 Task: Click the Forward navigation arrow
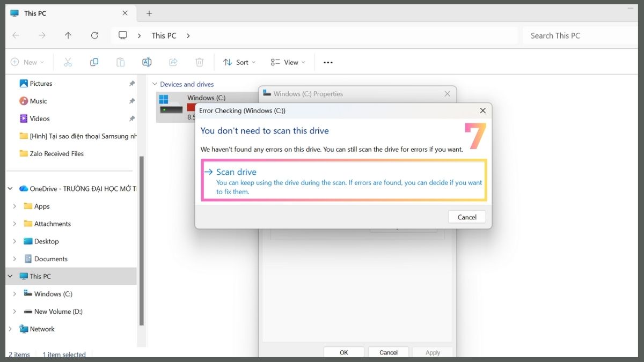[42, 35]
